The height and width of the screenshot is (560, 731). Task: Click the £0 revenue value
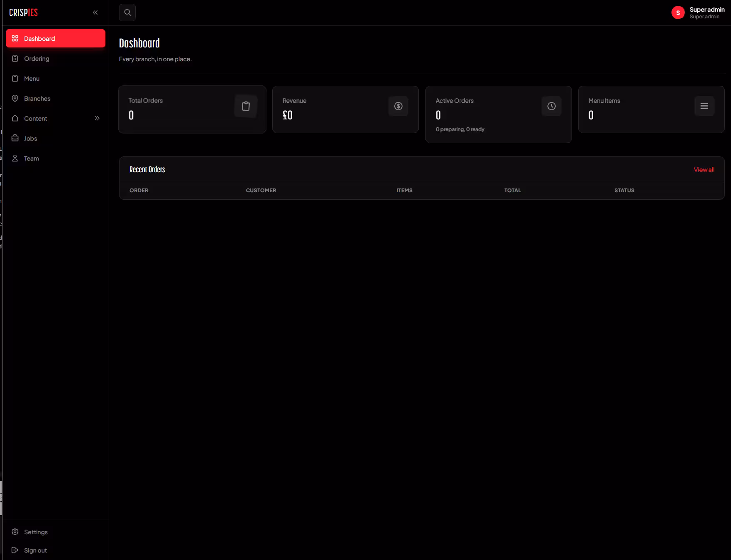pos(288,115)
